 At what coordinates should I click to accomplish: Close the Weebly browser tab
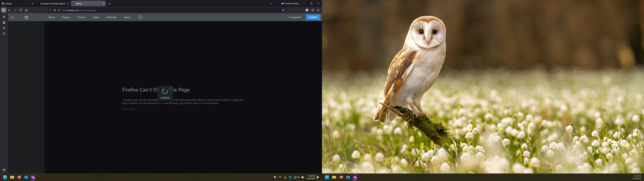(x=103, y=4)
